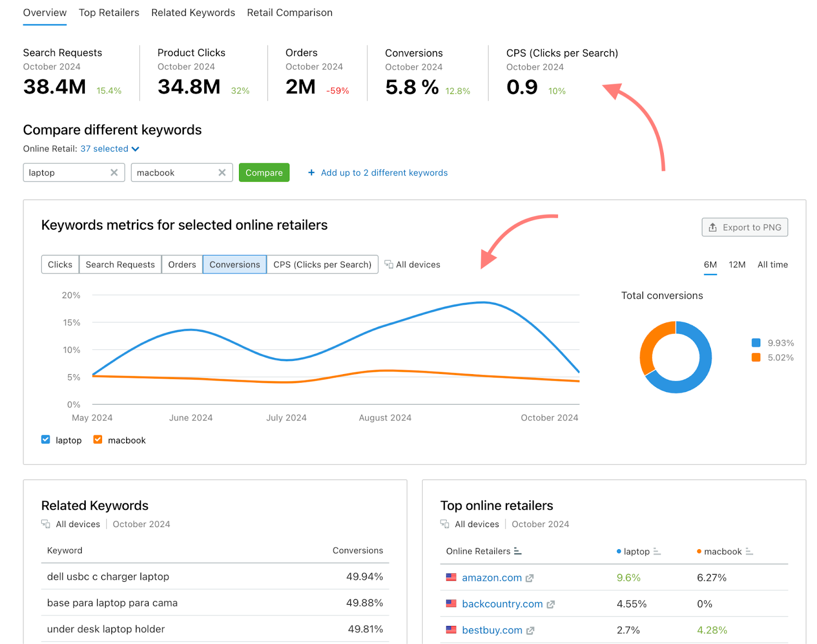Click the blue 9.93% legend swatch
Viewport: 817px width, 644px height.
[756, 343]
